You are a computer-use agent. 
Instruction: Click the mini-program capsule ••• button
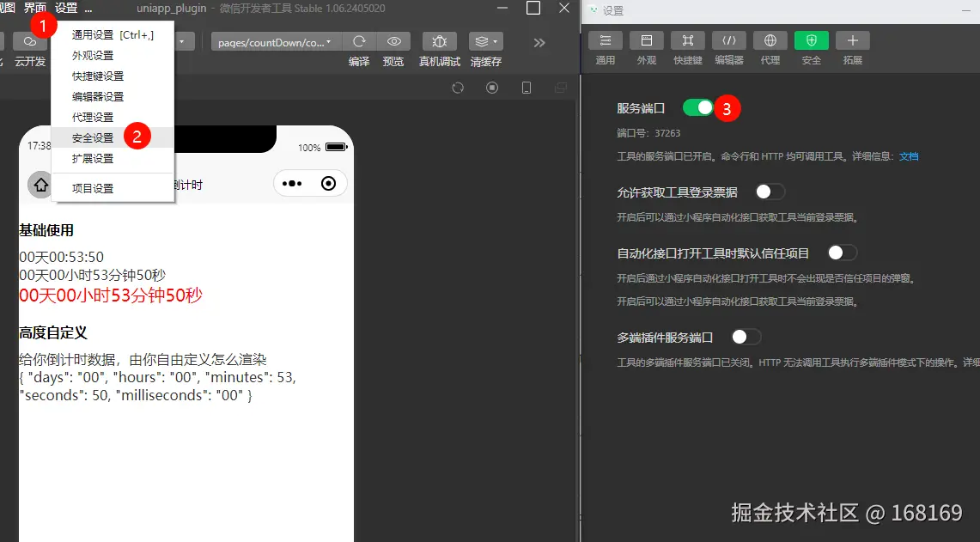291,183
